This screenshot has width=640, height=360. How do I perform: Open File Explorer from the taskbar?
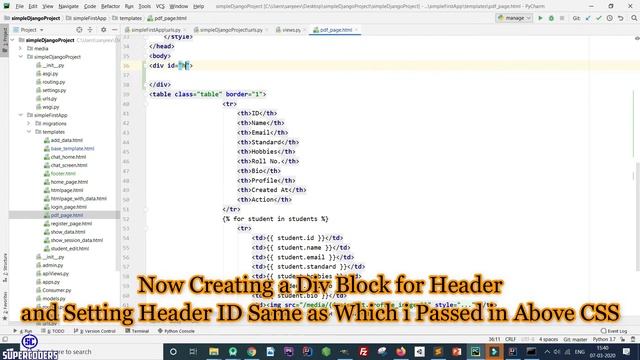coord(213,351)
